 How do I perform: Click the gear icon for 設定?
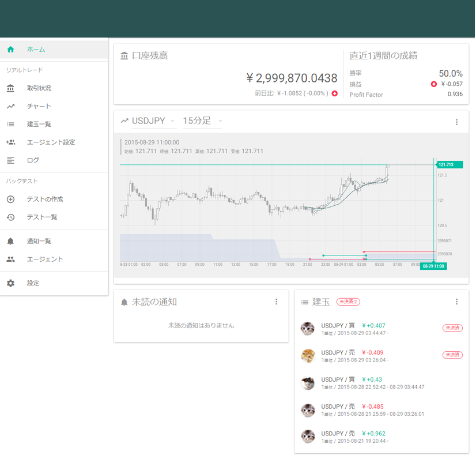pyautogui.click(x=10, y=283)
